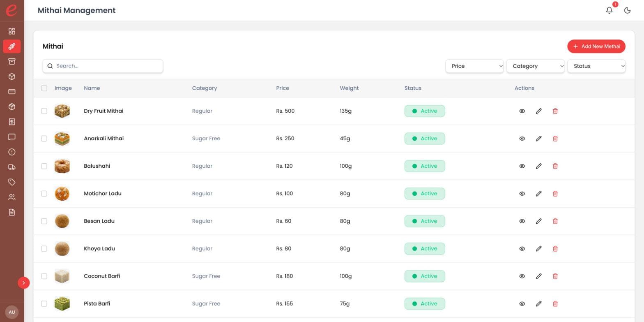Open the document report icon in sidebar
Viewport: 644px width, 322px height.
coord(12,212)
